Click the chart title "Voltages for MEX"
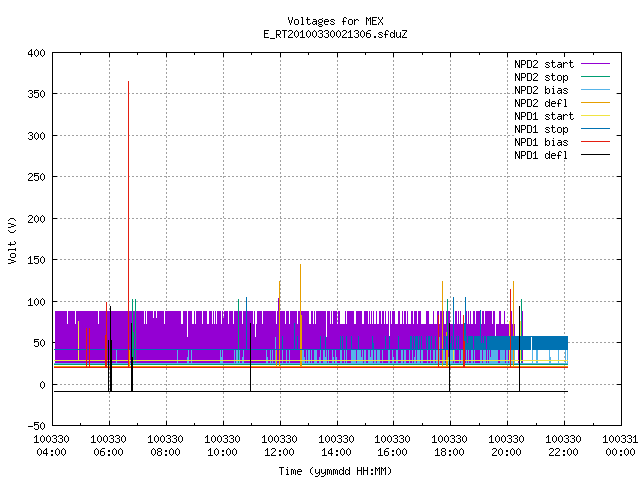 point(335,21)
